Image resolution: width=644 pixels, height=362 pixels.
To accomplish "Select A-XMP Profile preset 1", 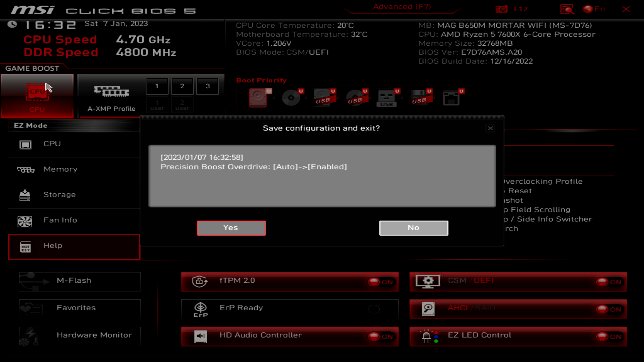I will coord(157,86).
